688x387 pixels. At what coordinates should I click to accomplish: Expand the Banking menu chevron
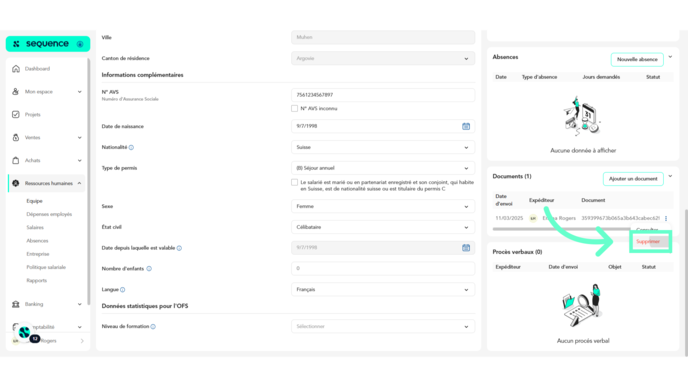pos(80,304)
